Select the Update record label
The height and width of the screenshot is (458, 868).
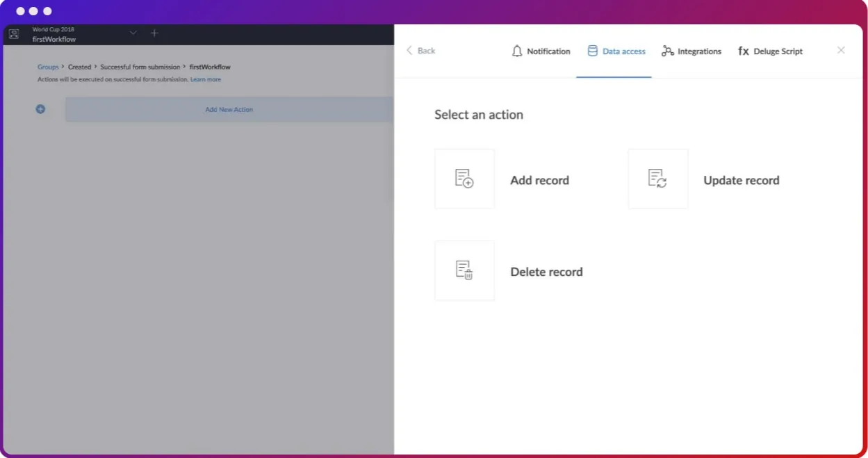[x=741, y=180]
